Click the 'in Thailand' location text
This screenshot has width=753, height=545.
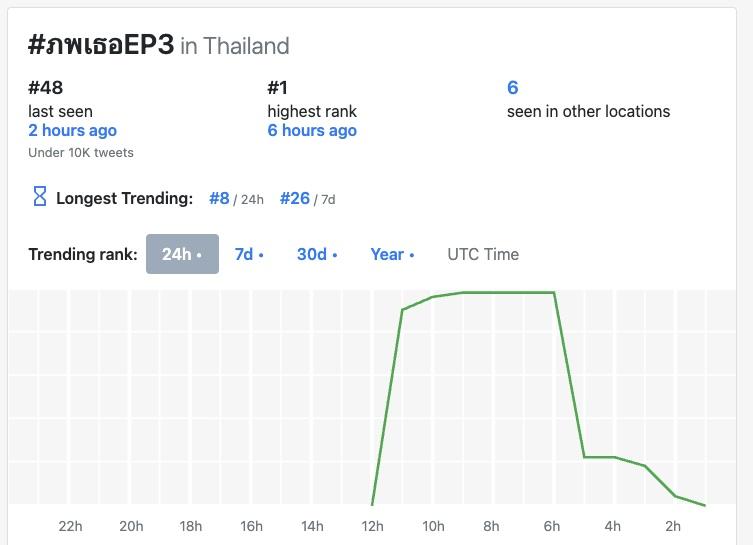click(235, 46)
